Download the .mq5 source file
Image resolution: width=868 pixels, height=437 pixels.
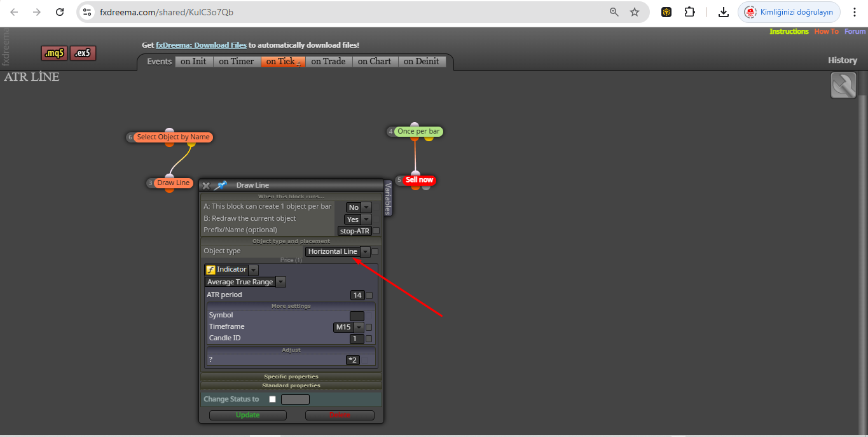point(54,53)
